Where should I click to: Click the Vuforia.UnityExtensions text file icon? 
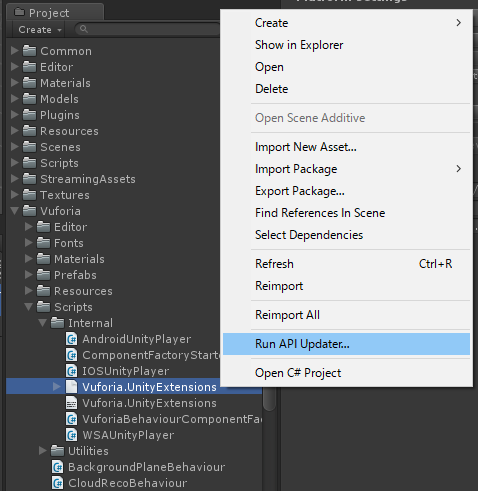(72, 403)
